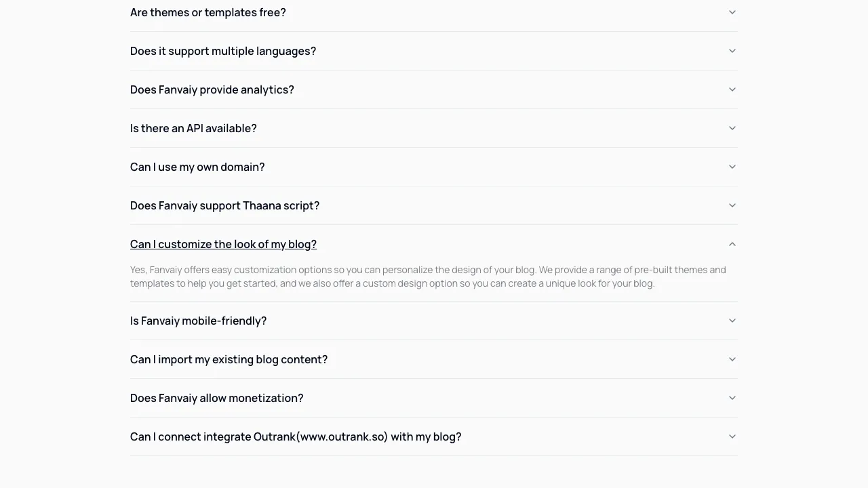
Task: Expand 'Are themes or templates free?' chevron
Action: point(732,12)
